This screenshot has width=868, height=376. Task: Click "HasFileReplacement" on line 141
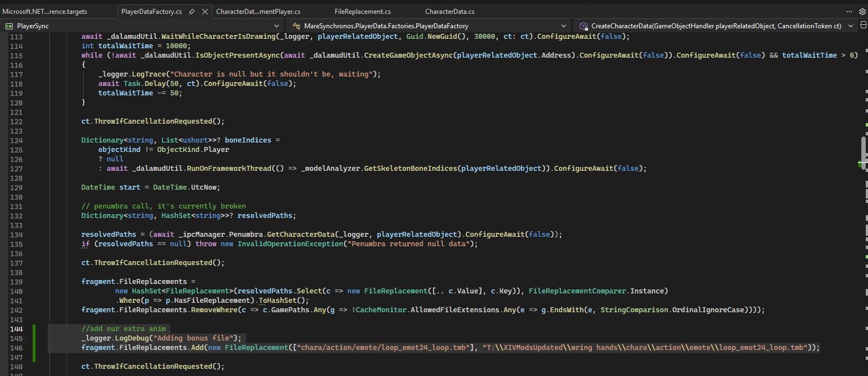pyautogui.click(x=215, y=301)
